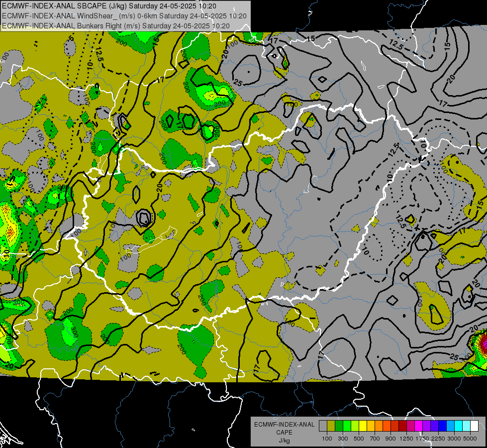Click the J/kg unit label in legend
487x448 pixels.
tap(284, 441)
